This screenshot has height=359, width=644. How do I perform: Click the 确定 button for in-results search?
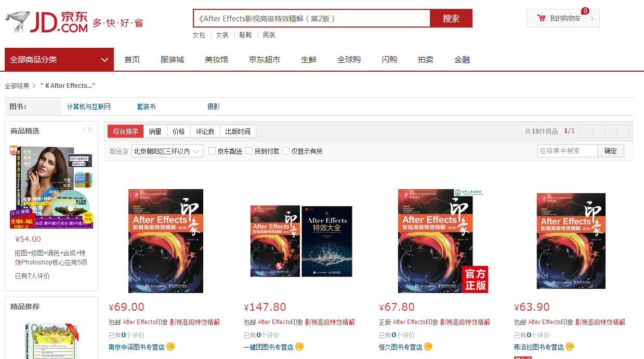pos(611,151)
